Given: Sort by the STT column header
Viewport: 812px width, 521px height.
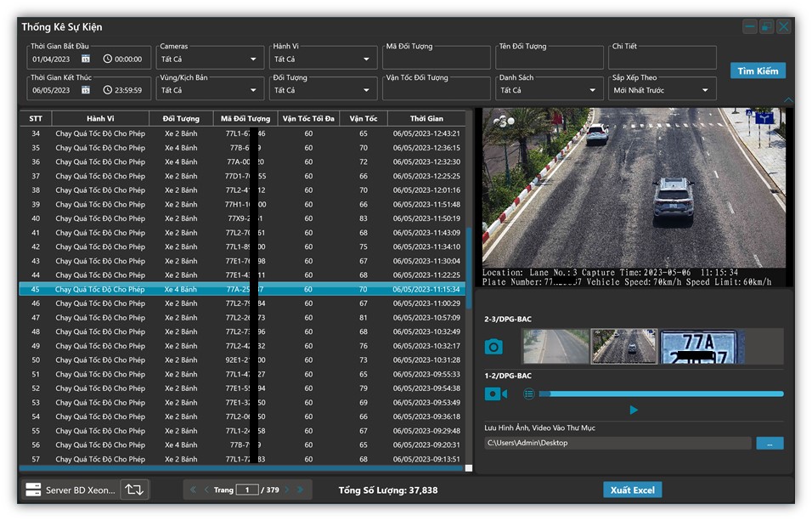Looking at the screenshot, I should pos(36,119).
